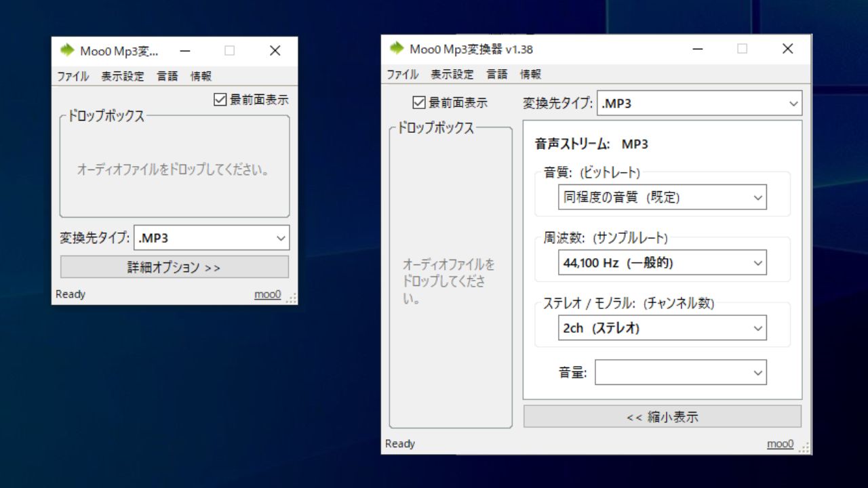
Task: Click the 詳細オプション >> button
Action: pyautogui.click(x=174, y=267)
